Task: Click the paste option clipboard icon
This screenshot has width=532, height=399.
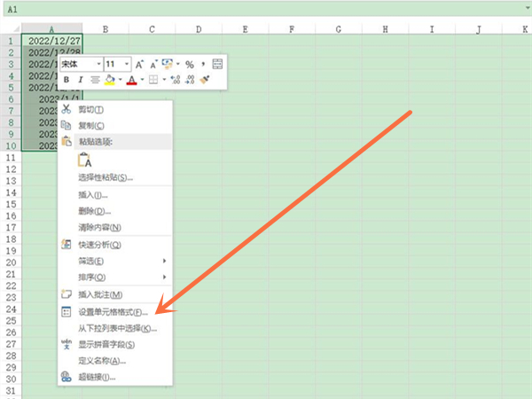Action: point(85,160)
